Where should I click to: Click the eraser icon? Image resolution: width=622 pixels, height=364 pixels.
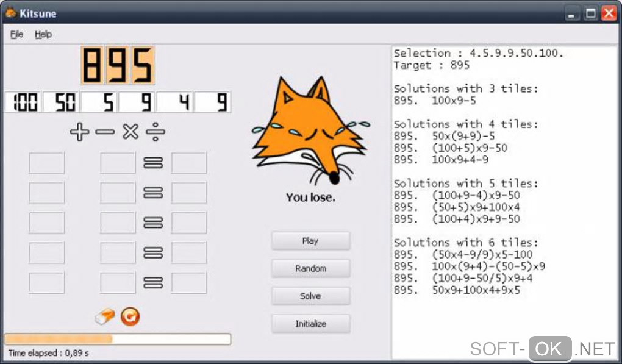[105, 316]
